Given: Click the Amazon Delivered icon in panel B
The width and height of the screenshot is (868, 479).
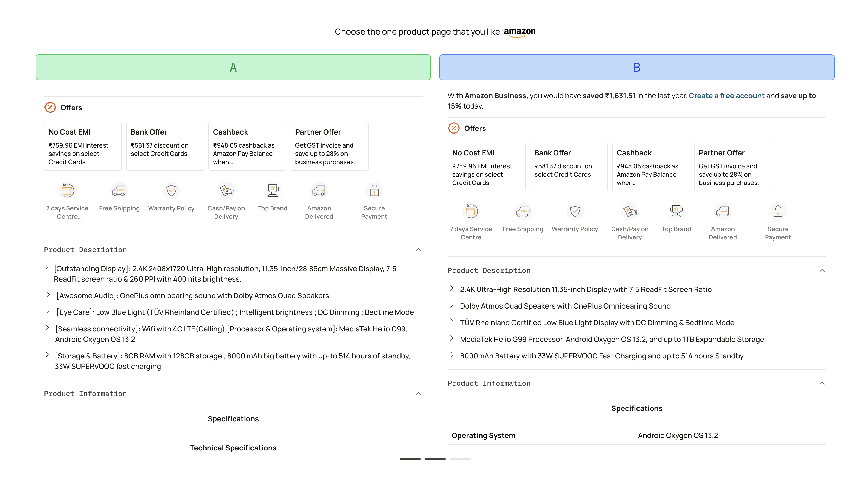Looking at the screenshot, I should click(x=722, y=211).
